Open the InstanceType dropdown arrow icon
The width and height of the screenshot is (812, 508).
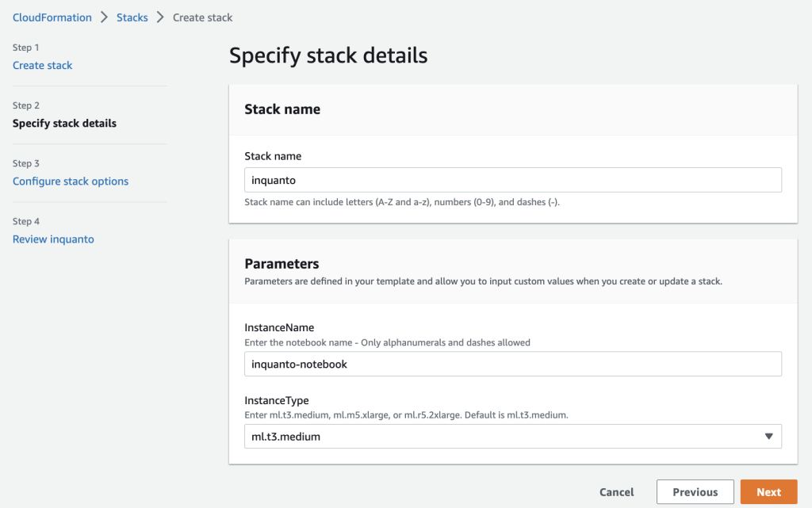tap(768, 436)
